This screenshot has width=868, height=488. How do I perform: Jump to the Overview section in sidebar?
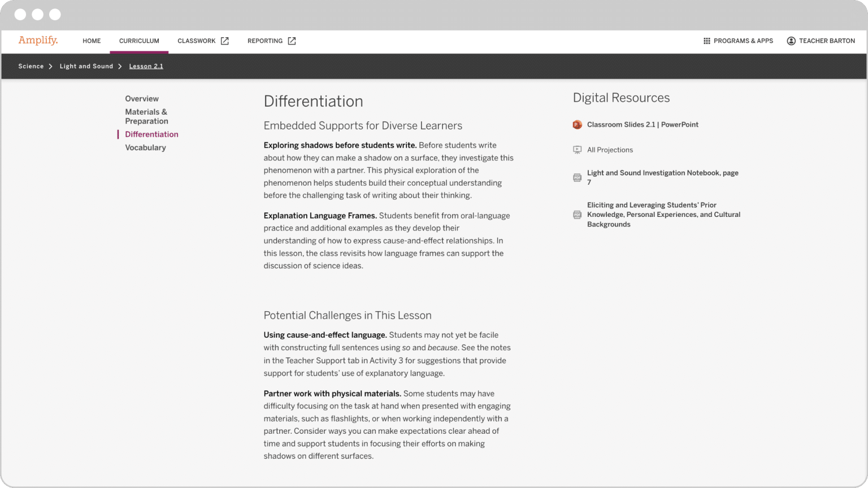pyautogui.click(x=142, y=99)
